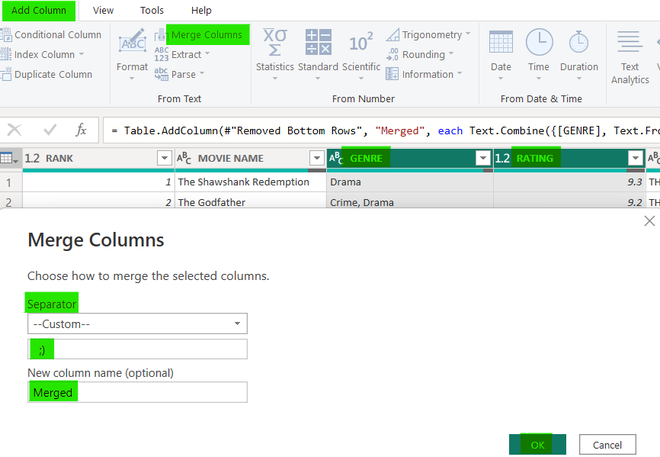
Task: Click Duplicate Column
Action: point(47,74)
